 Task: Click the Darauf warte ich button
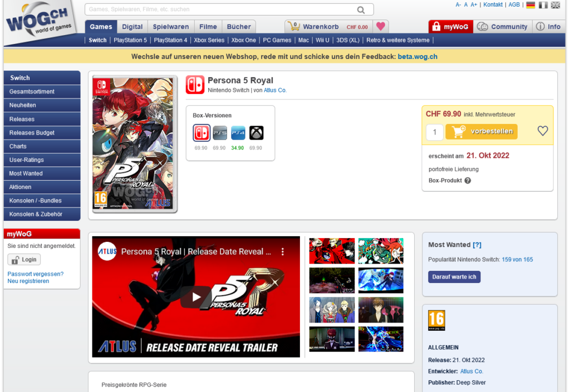(454, 277)
